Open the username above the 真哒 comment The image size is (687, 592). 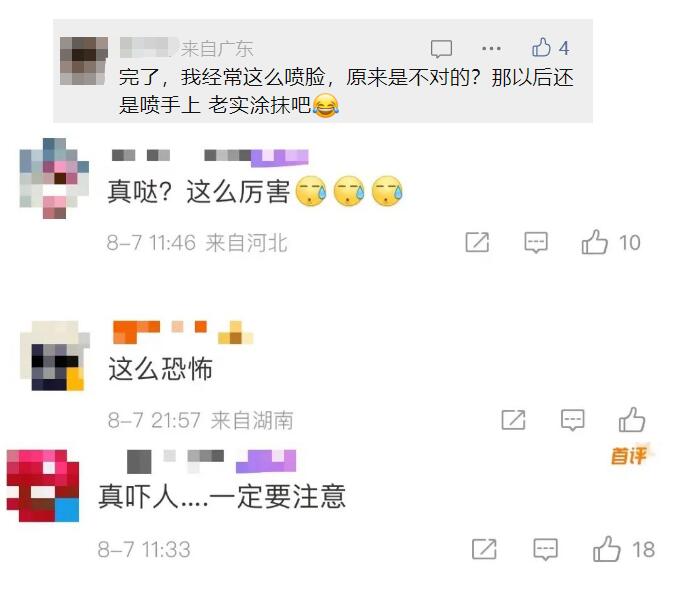point(210,157)
